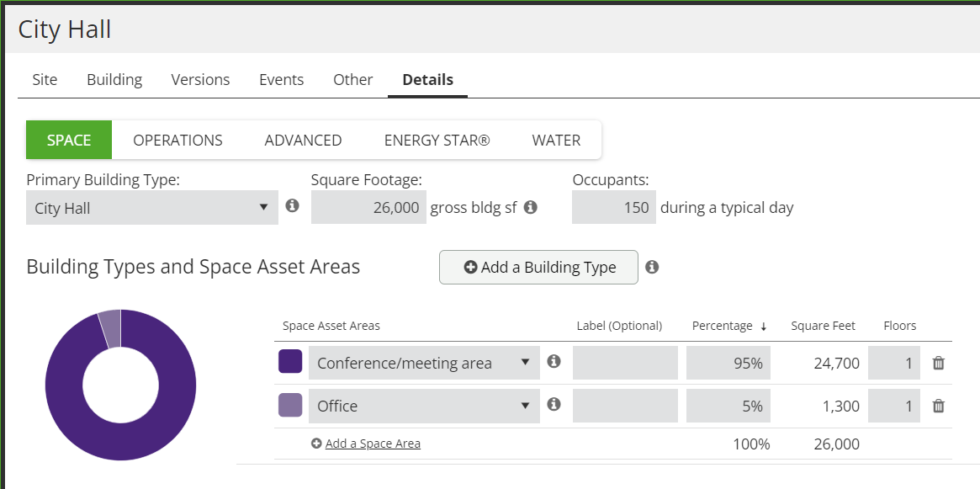Screen dimensions: 980x489
Task: Delete the Office space area row
Action: (x=939, y=406)
